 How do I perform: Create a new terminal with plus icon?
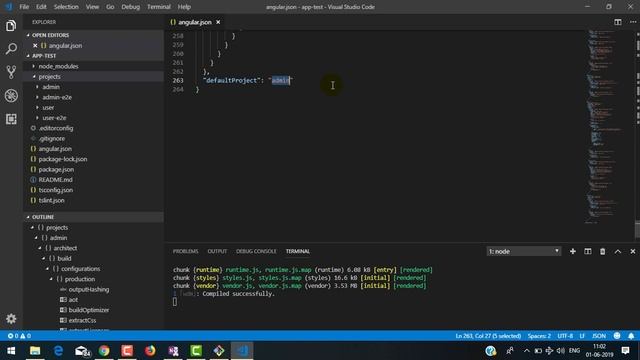(x=573, y=251)
